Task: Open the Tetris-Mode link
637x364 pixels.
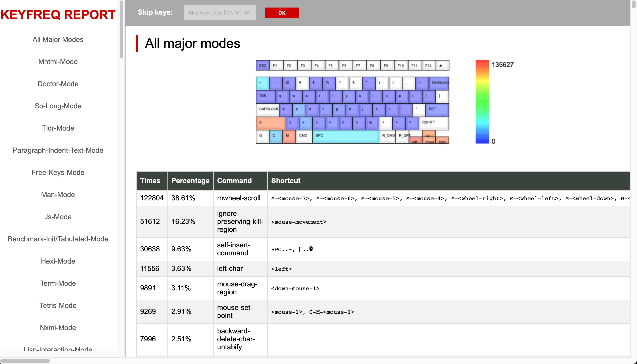Action: pos(58,305)
